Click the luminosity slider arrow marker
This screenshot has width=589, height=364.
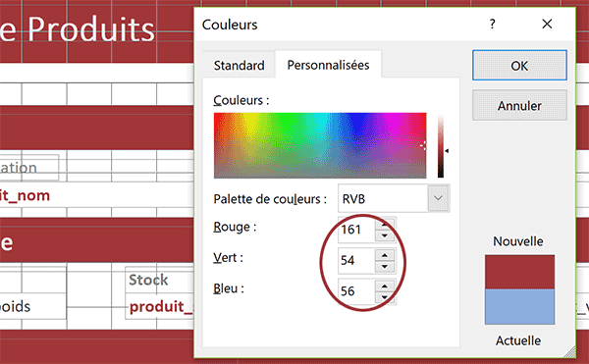[x=447, y=151]
